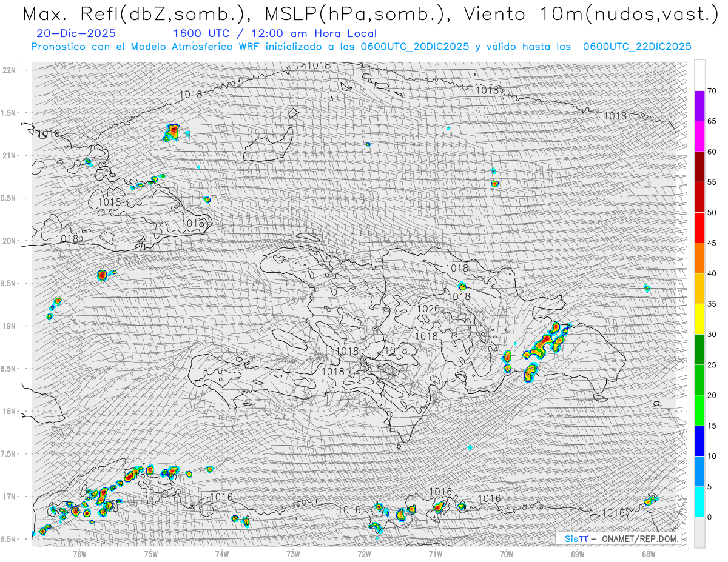This screenshot has height=562, width=728.
Task: Click the '35' colorbar label
Action: coord(712,304)
